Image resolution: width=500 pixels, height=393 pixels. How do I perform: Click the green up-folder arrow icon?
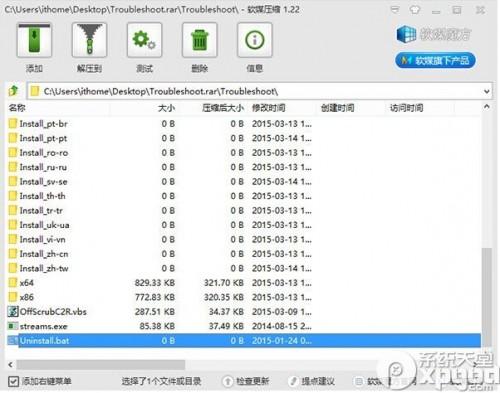(14, 90)
